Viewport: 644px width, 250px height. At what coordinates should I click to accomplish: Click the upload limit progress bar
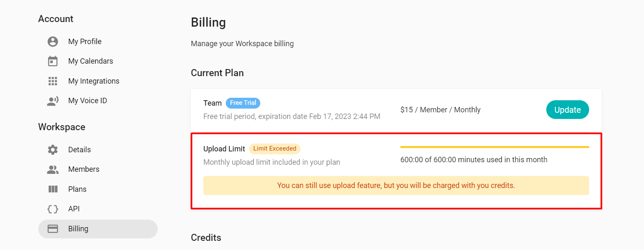[x=495, y=147]
